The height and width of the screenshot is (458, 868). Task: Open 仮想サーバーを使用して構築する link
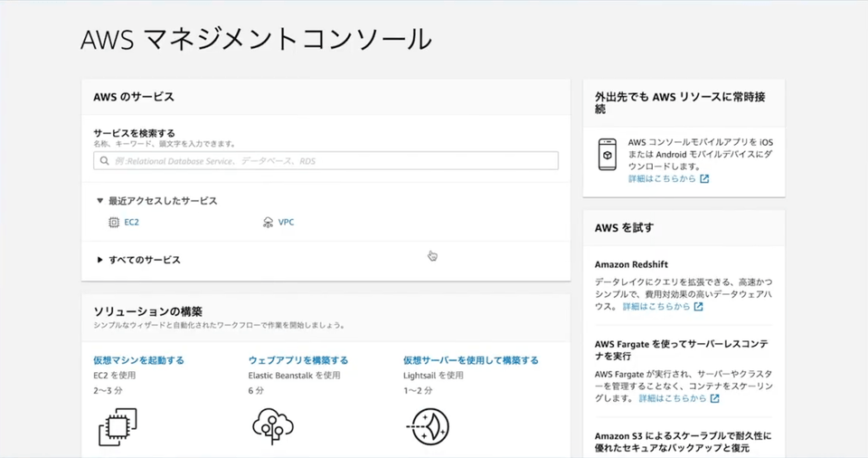coord(470,360)
